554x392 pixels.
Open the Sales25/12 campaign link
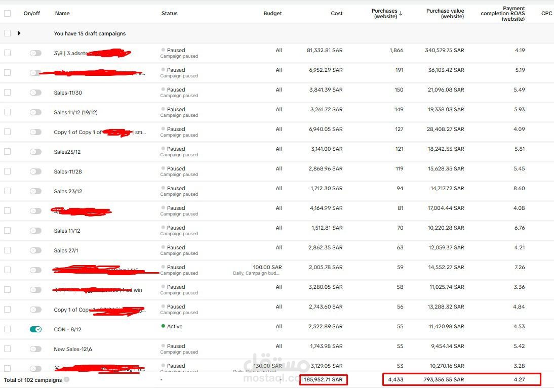67,152
